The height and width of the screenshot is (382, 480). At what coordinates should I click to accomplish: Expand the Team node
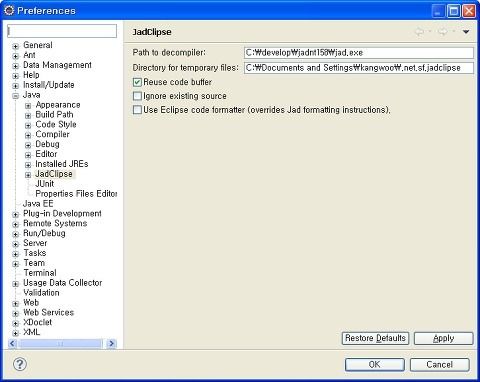(x=15, y=264)
